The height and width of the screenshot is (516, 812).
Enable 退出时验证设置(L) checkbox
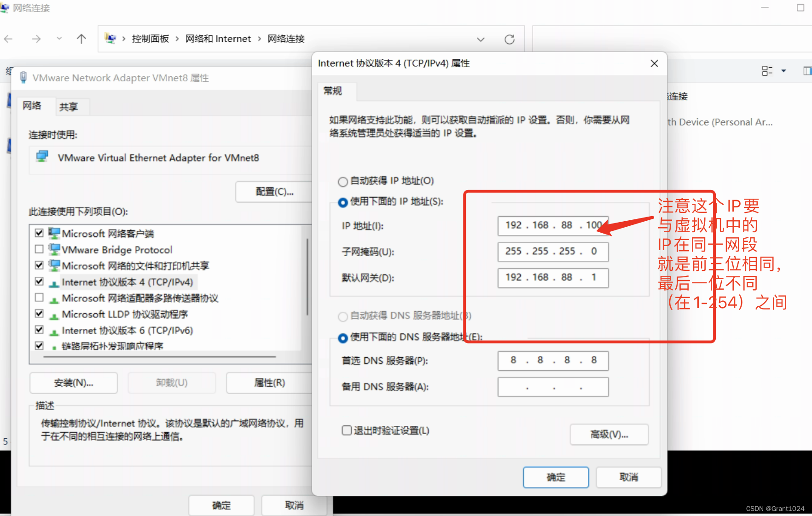pos(347,430)
